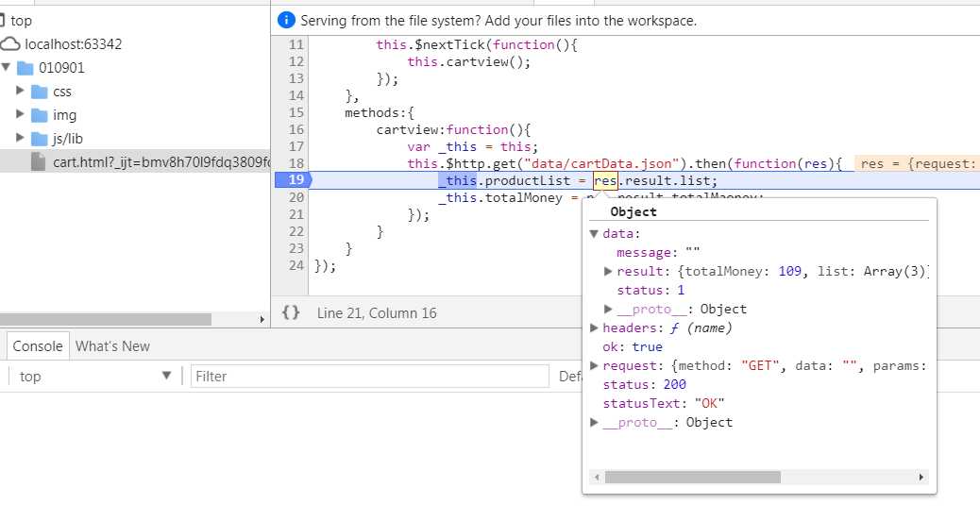980x521 pixels.
Task: Expand the js/lib folder arrow
Action: point(20,138)
